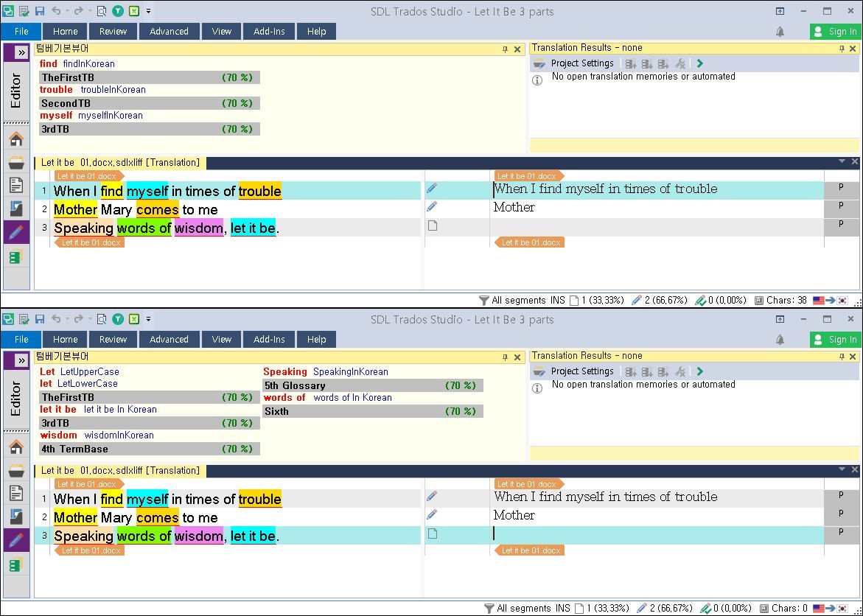
Task: Click Sign In button in lower window
Action: click(836, 340)
